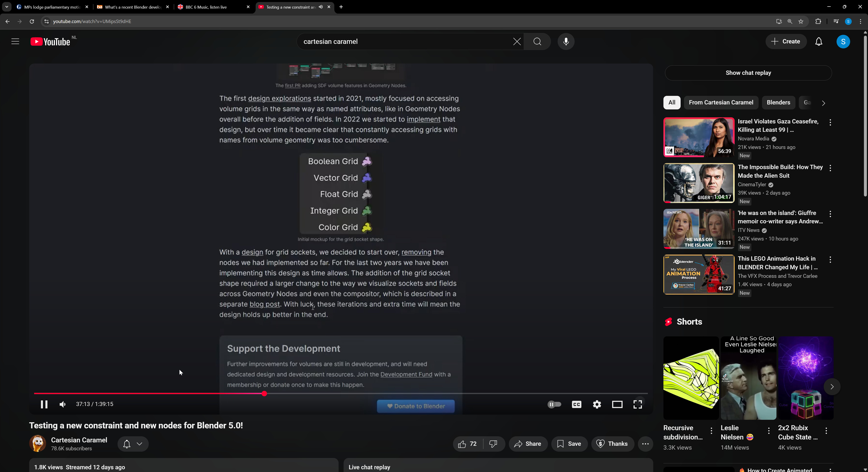868x472 pixels.
Task: Enter full screen mode
Action: pos(637,404)
